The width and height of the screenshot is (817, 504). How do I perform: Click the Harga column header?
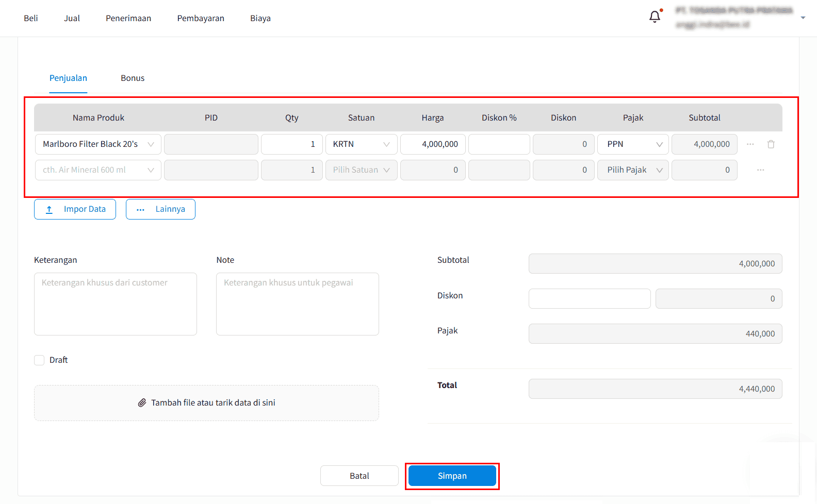pyautogui.click(x=433, y=117)
